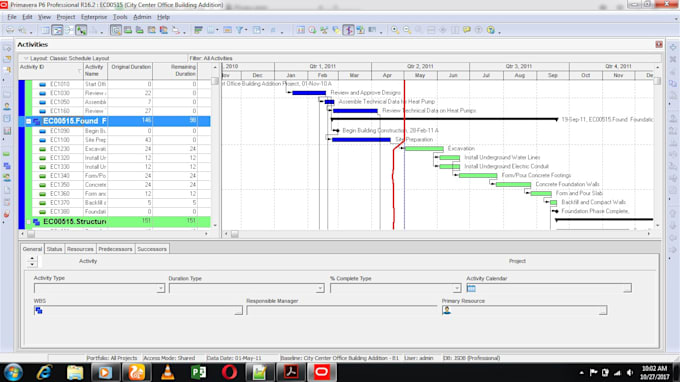Click the Print icon in toolbar
The width and height of the screenshot is (680, 382).
point(9,30)
